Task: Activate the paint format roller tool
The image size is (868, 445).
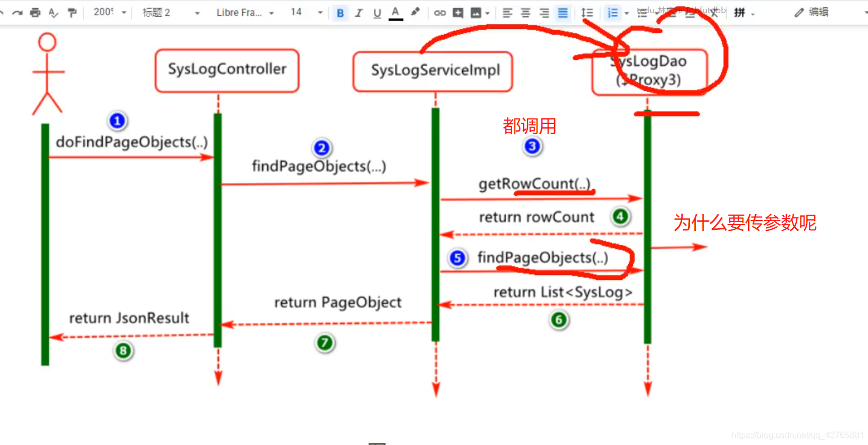Action: pos(72,12)
